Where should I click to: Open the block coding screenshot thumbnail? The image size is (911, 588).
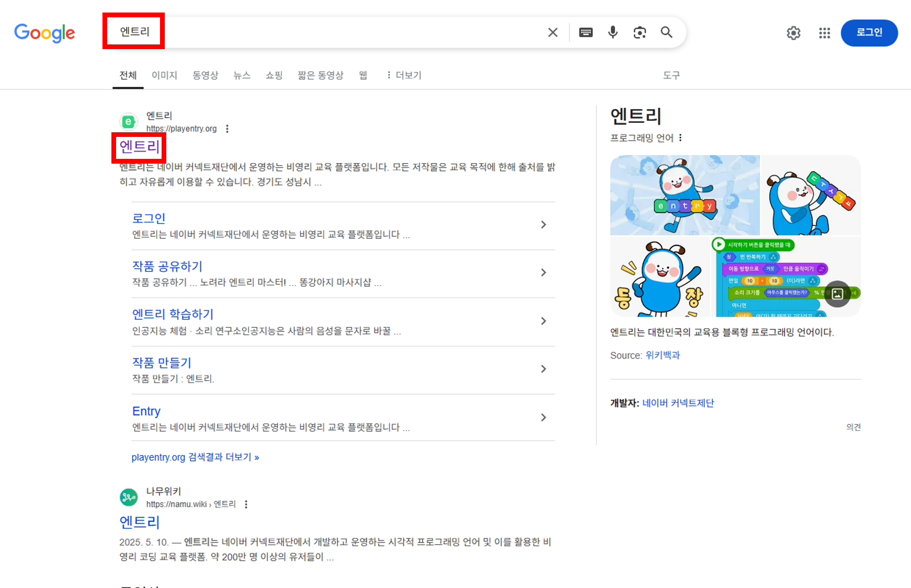pyautogui.click(x=786, y=276)
